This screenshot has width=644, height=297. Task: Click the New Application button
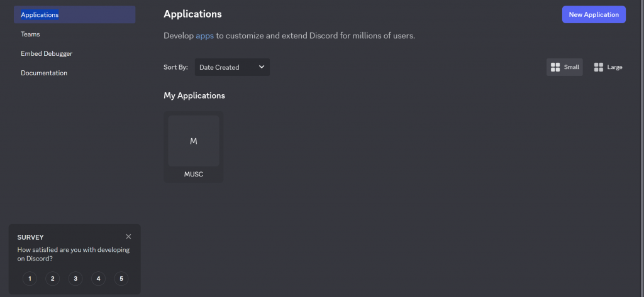(x=594, y=14)
